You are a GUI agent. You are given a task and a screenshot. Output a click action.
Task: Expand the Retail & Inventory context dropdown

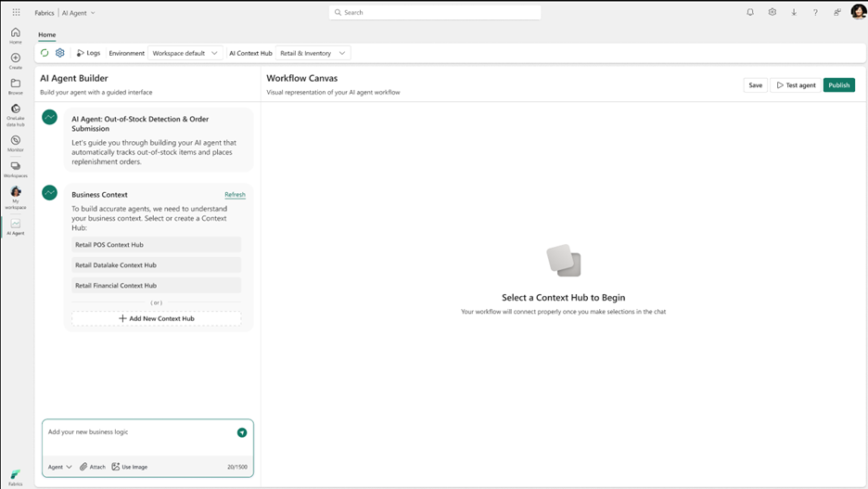(x=313, y=53)
